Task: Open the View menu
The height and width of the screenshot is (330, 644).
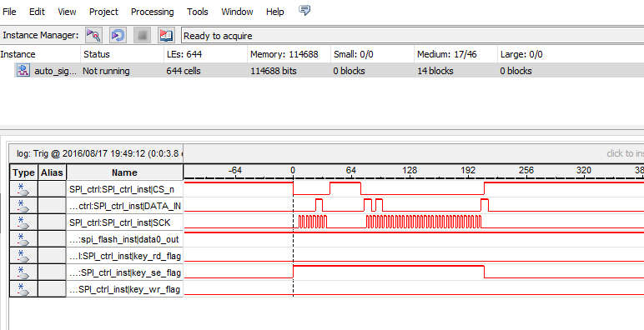Action: [x=67, y=12]
